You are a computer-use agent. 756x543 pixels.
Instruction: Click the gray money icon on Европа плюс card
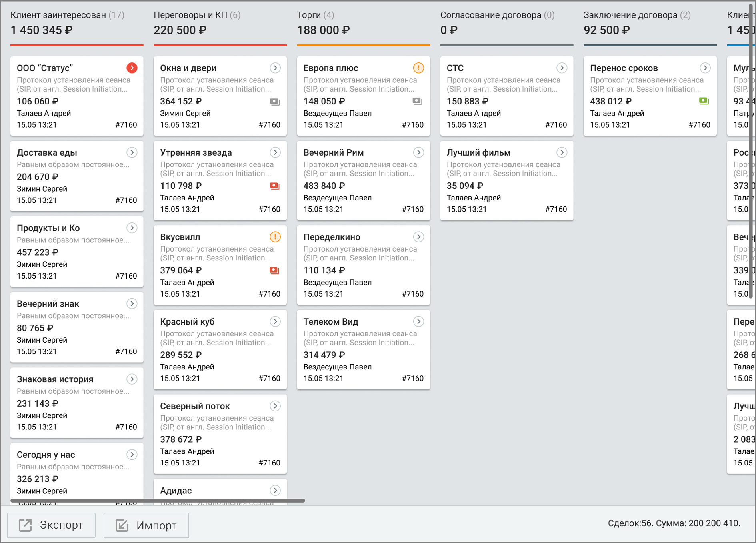coord(417,101)
